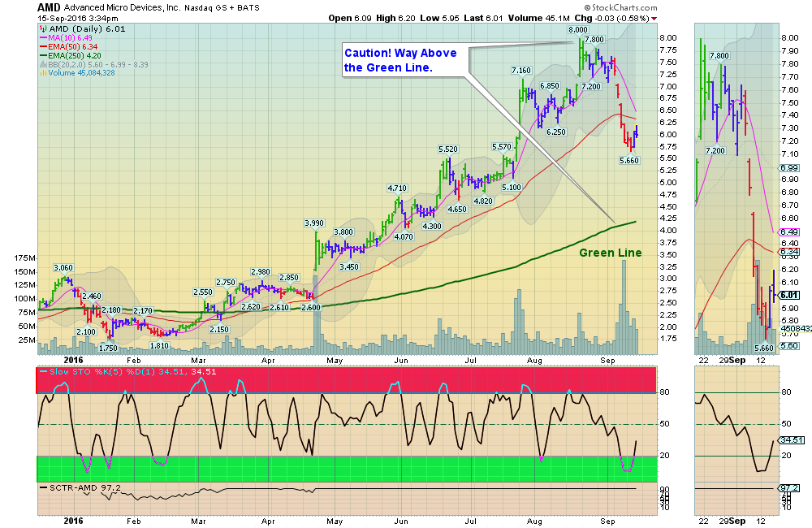
Task: Click the 3.450 price label
Action: point(349,267)
